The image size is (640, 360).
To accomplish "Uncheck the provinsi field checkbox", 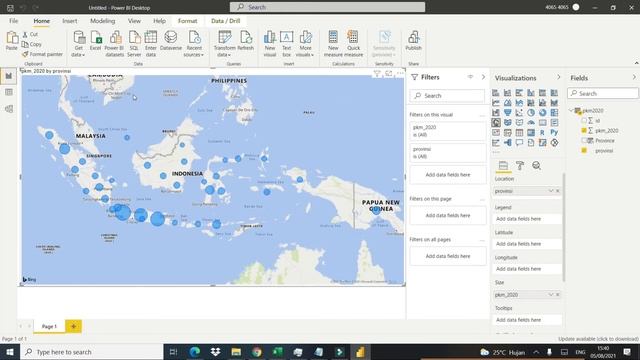I will pyautogui.click(x=584, y=151).
